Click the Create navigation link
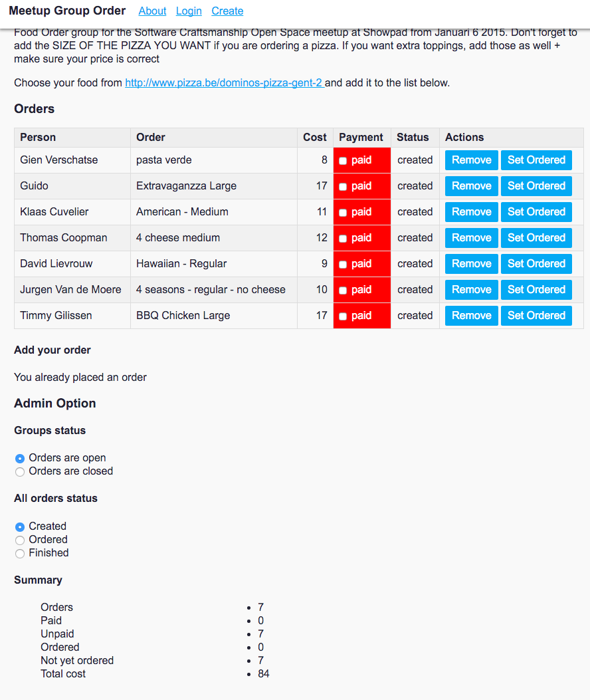Viewport: 590px width, 700px height. point(227,11)
